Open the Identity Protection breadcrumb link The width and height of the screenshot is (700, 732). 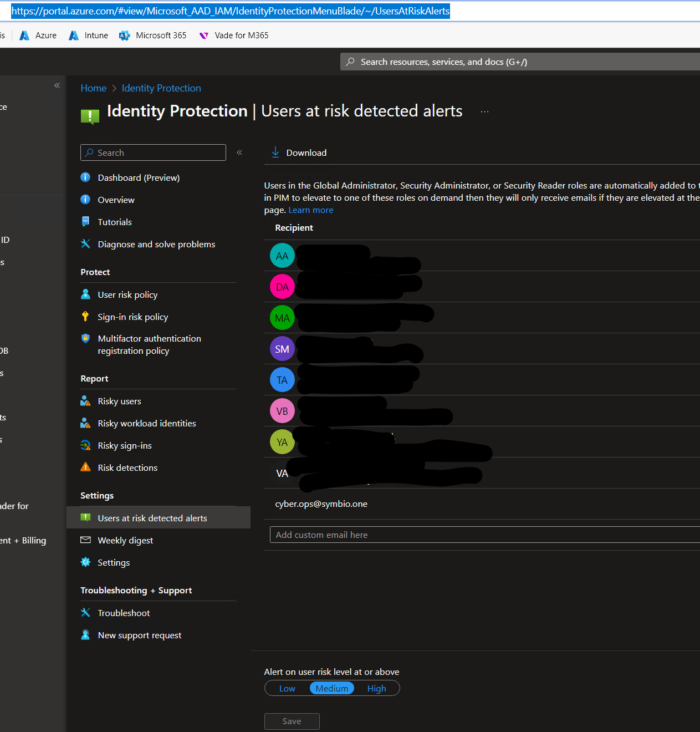161,88
